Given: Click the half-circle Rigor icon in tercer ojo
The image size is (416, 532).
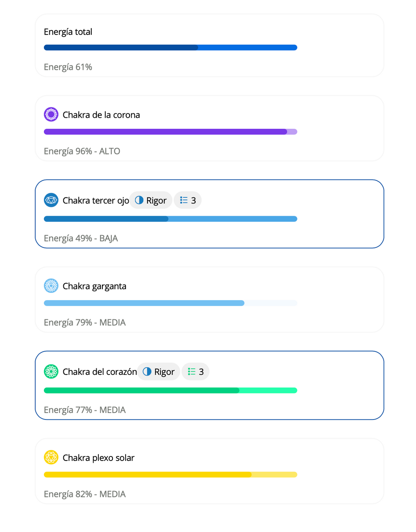Looking at the screenshot, I should [139, 200].
